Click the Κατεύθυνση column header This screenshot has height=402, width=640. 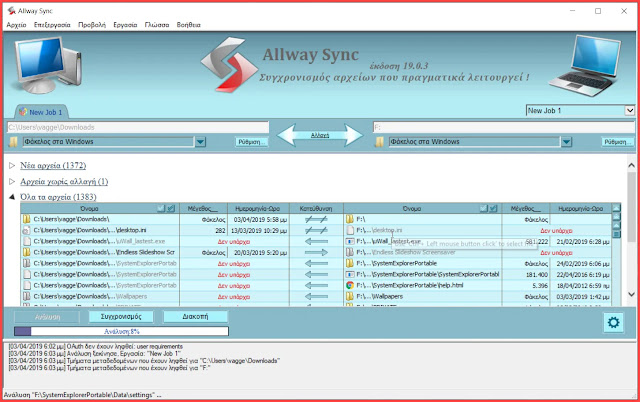pyautogui.click(x=316, y=209)
